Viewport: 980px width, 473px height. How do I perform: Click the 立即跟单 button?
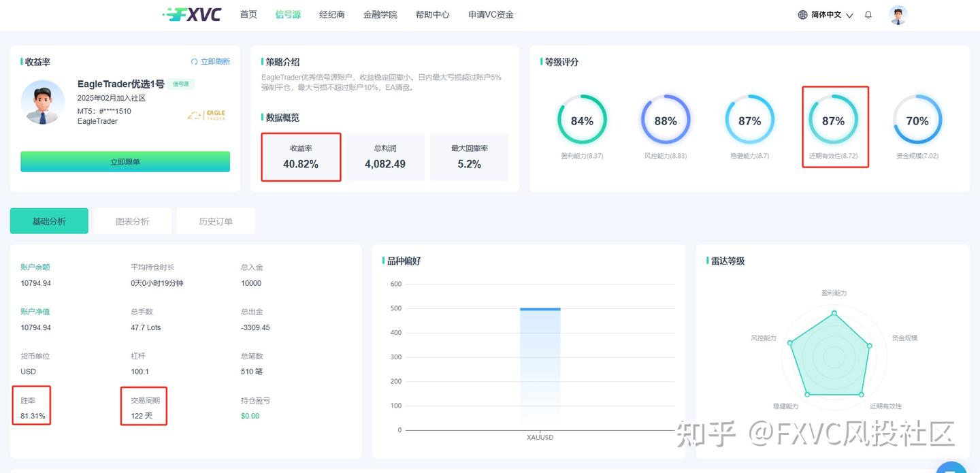pyautogui.click(x=125, y=162)
